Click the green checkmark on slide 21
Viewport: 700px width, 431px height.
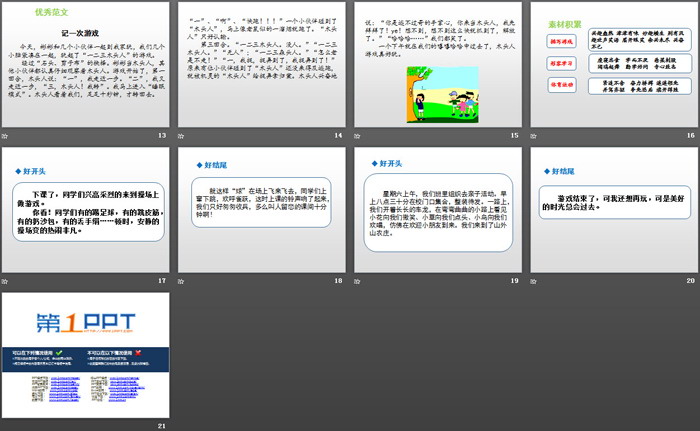point(61,352)
